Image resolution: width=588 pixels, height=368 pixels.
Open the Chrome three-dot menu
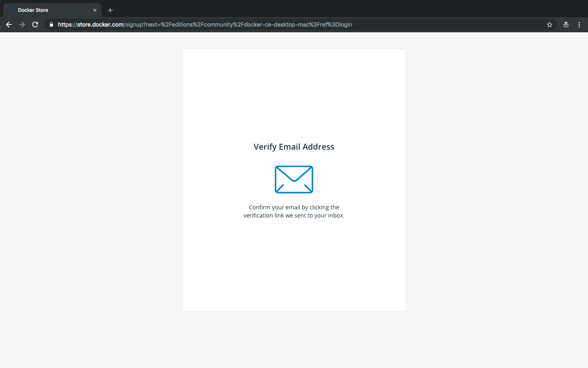coord(579,25)
